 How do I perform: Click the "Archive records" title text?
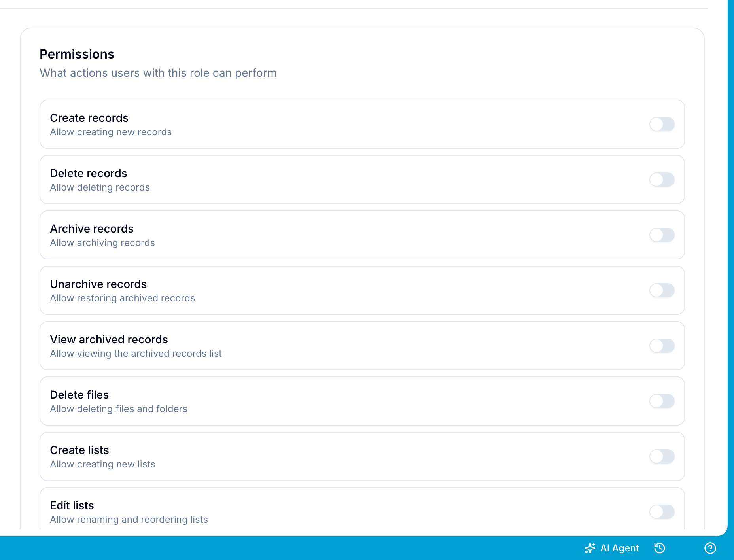[x=92, y=229]
